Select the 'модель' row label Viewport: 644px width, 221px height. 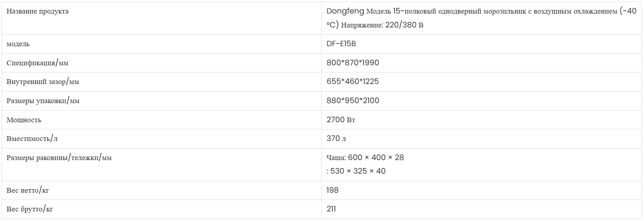(18, 44)
